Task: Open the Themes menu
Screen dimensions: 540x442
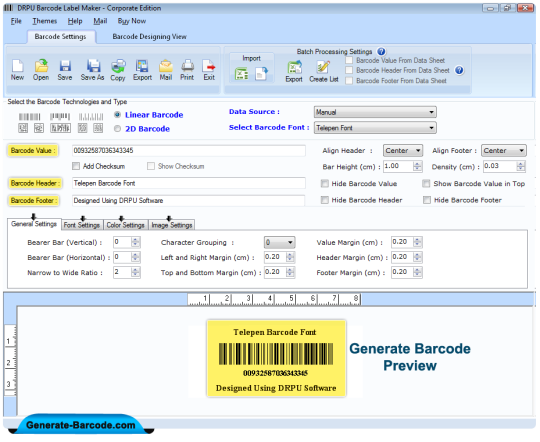Action: pos(44,21)
